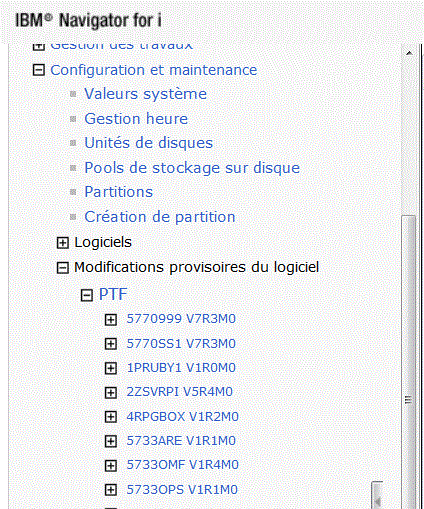
Task: Open the Configuration et maintenance link
Action: coord(154,70)
